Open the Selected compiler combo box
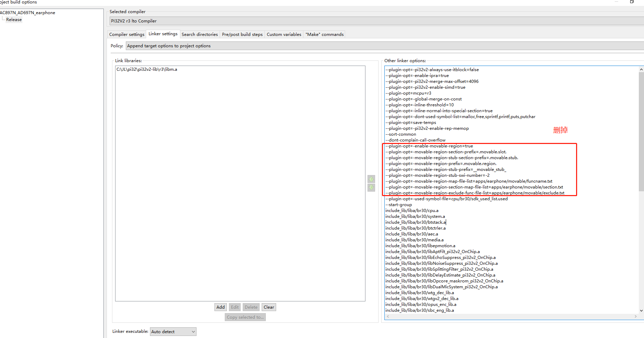The height and width of the screenshot is (338, 644). point(376,21)
